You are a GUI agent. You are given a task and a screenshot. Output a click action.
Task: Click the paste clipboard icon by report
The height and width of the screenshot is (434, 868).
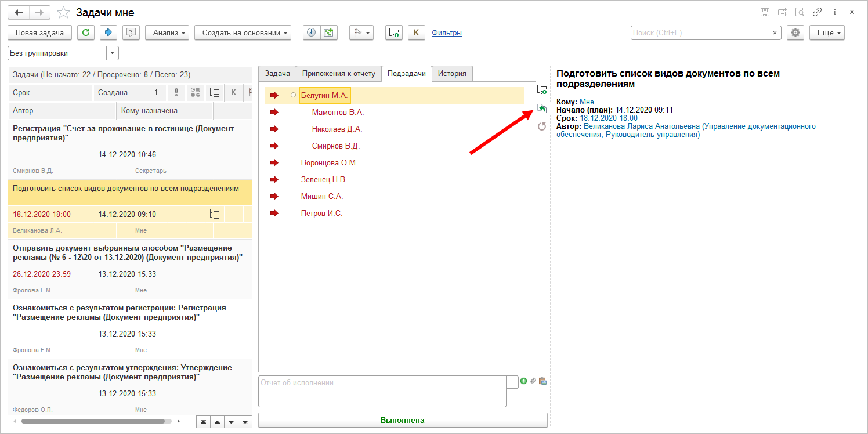coord(542,381)
